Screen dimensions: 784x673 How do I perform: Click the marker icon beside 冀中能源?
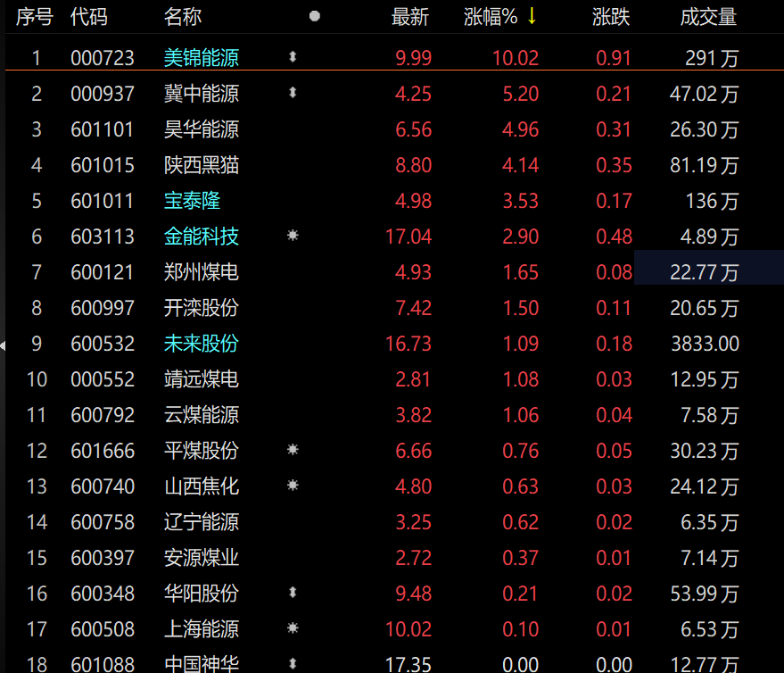(x=293, y=93)
